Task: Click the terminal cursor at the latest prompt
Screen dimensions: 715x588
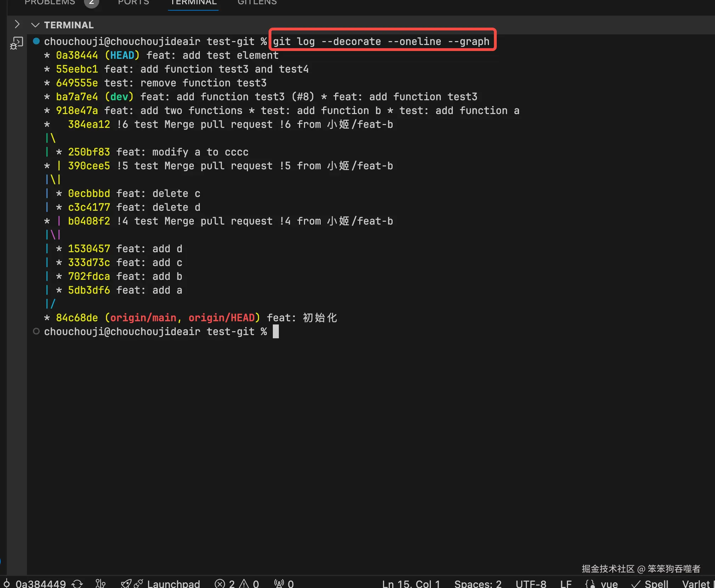Action: (x=276, y=332)
